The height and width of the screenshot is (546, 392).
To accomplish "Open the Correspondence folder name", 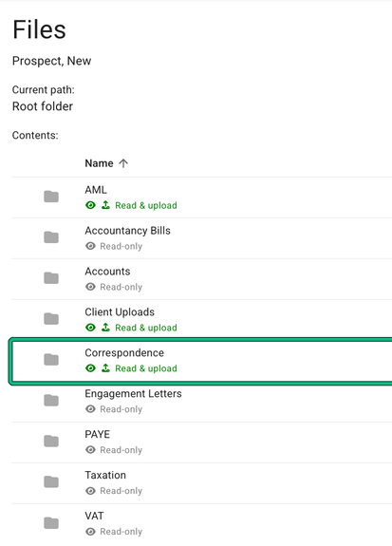I will (124, 352).
